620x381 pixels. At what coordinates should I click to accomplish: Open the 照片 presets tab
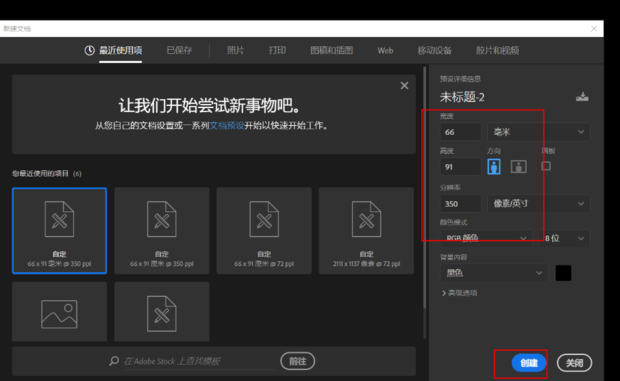[235, 50]
